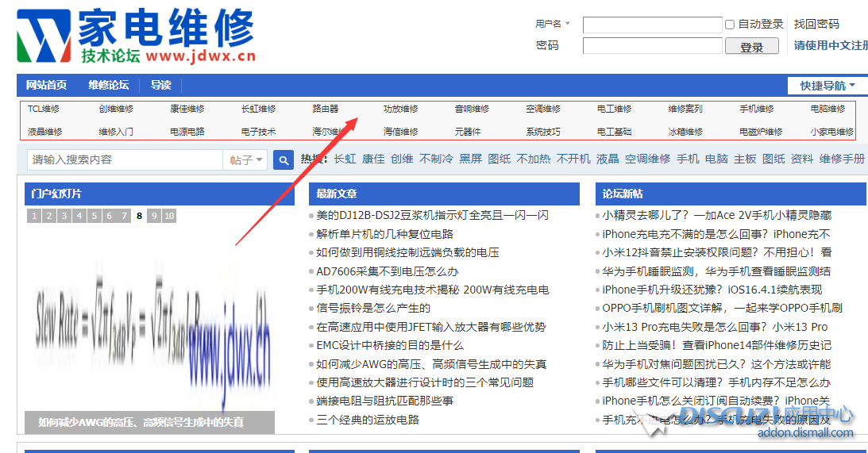Screen dimensions: 868x453
Task: Enable the 自动登录 checkbox
Action: 730,25
